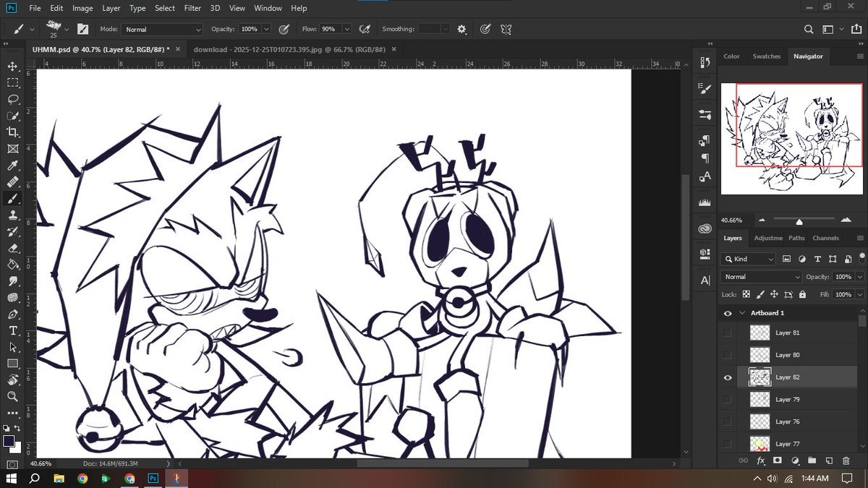
Task: Toggle pressure for size
Action: pos(485,29)
